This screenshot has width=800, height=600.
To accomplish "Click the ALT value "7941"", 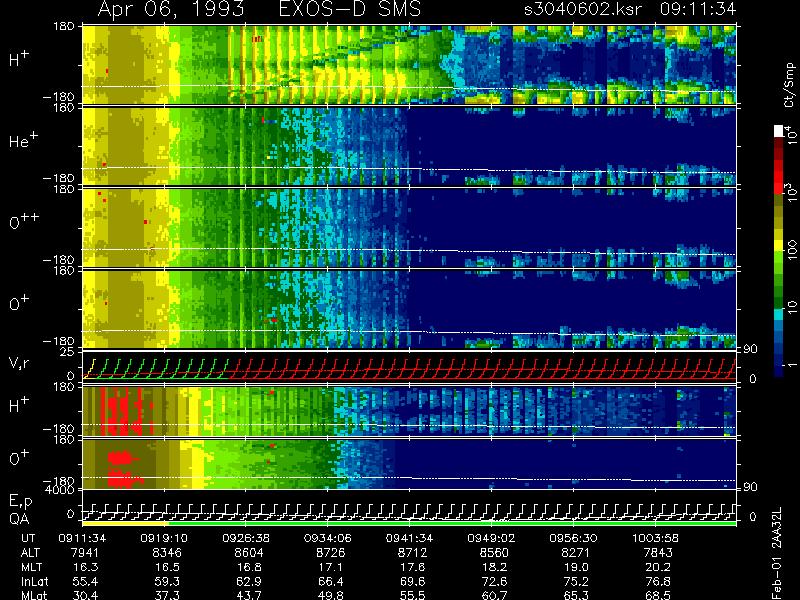I will click(85, 553).
